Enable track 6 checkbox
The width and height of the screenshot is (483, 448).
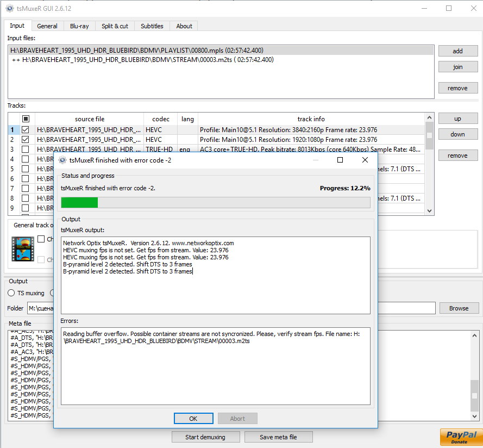(x=25, y=178)
